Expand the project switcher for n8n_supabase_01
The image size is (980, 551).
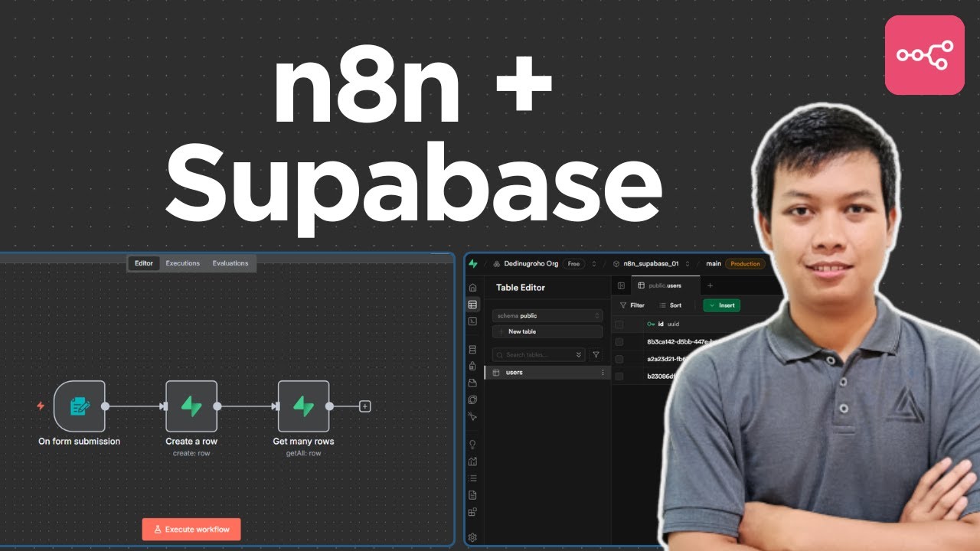[687, 263]
